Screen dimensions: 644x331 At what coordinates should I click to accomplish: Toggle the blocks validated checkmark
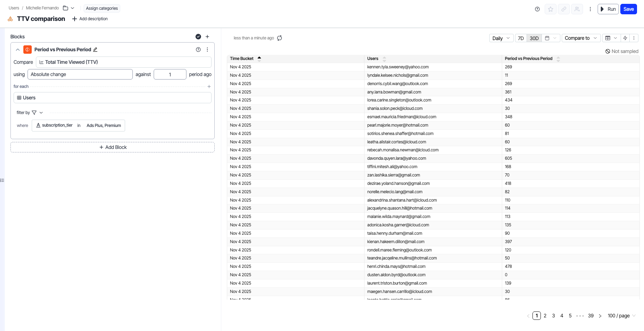[x=198, y=37]
